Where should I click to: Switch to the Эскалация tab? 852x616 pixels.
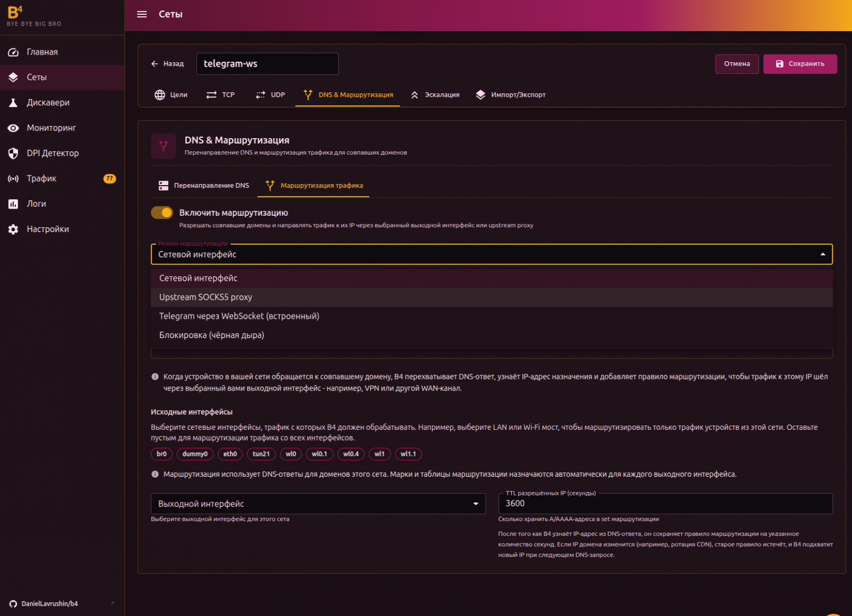pos(435,95)
